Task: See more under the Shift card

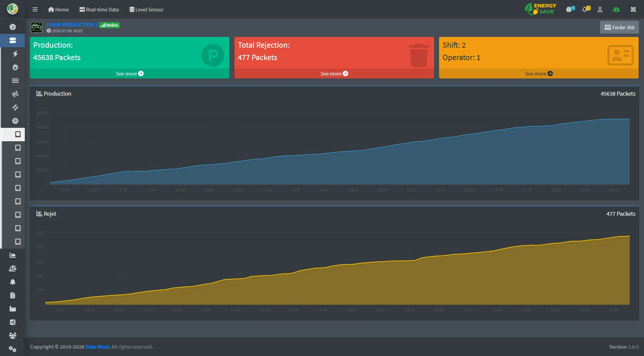Action: [539, 73]
